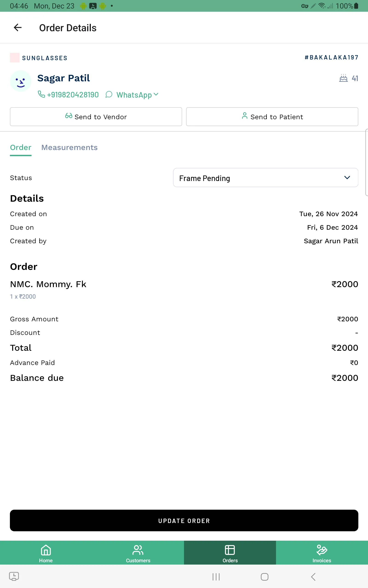Tap the Android home button
The image size is (368, 588).
pyautogui.click(x=264, y=577)
